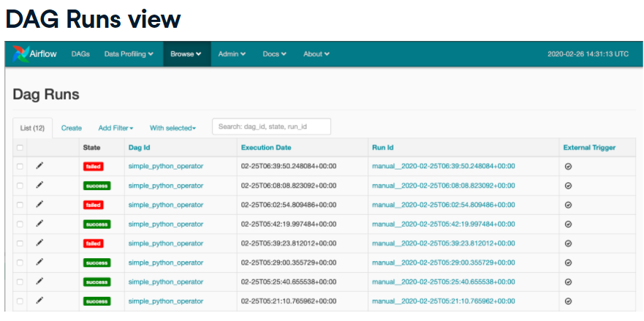Click the failed badge for 06:02:54 run
The height and width of the screenshot is (321, 644).
(x=93, y=205)
